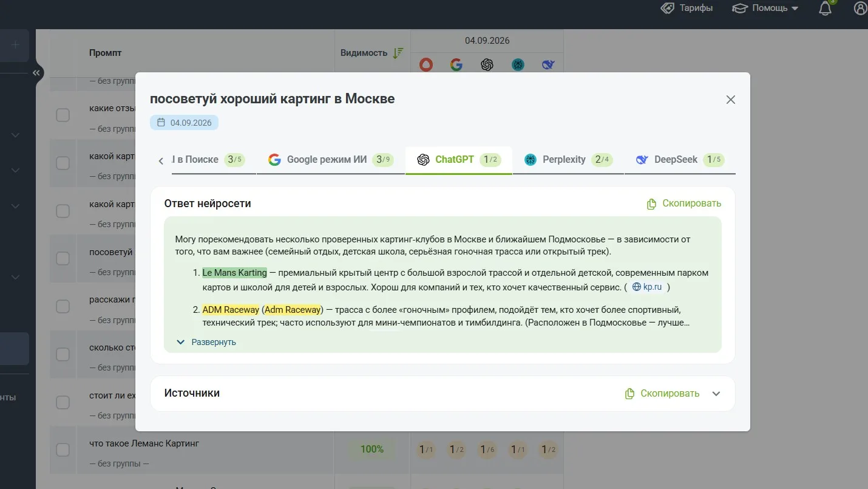Open Тарифы in the top bar
868x489 pixels.
click(687, 9)
